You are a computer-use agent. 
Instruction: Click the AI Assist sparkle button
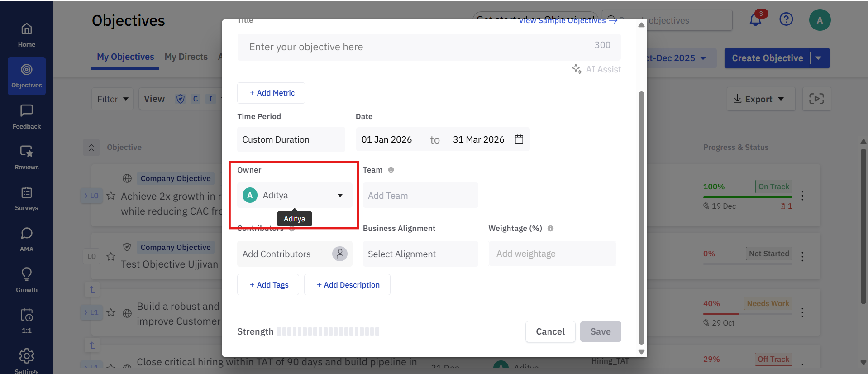(596, 69)
